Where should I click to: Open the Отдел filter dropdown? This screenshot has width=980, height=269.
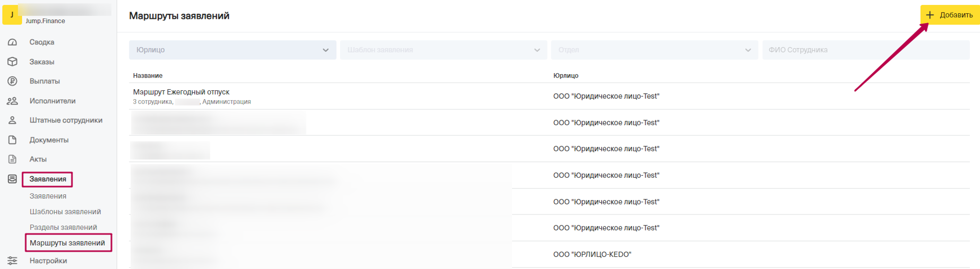tap(654, 50)
